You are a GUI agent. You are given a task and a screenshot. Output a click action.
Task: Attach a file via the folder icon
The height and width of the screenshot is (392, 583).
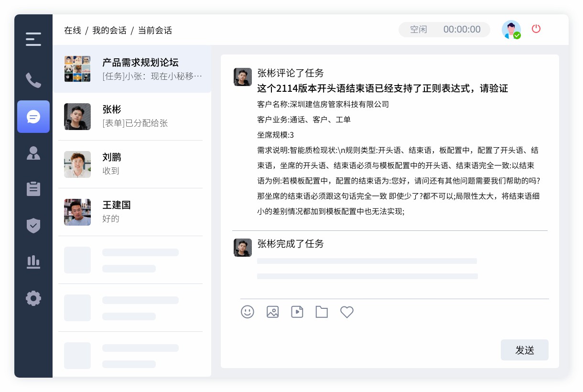tap(322, 312)
